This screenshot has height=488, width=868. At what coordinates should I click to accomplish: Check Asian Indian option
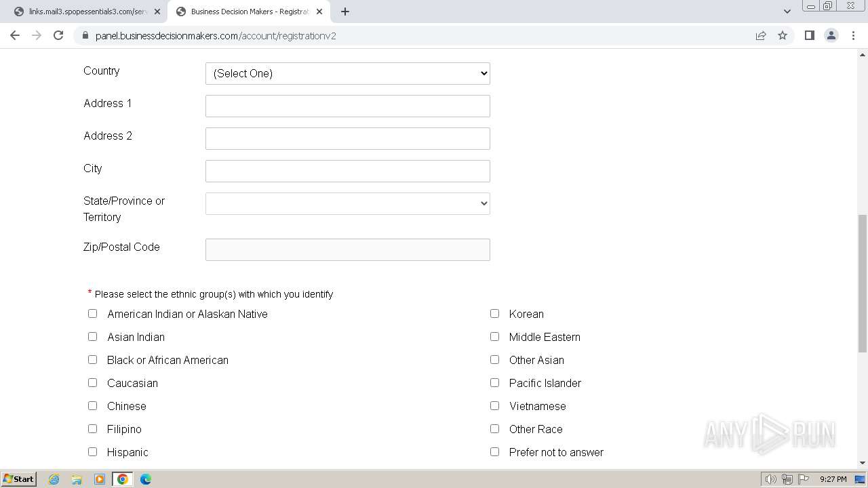92,337
